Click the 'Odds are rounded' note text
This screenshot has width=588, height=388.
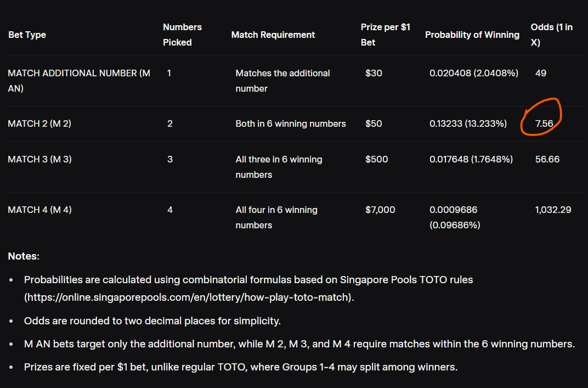(x=152, y=321)
